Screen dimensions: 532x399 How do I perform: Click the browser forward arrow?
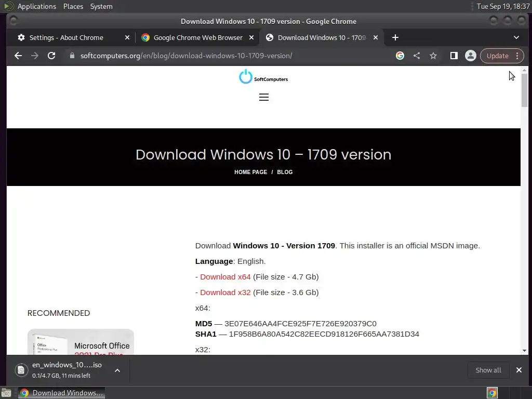[x=35, y=56]
